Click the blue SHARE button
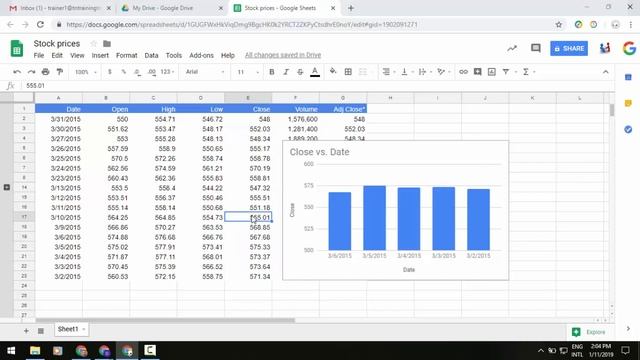 coord(569,49)
